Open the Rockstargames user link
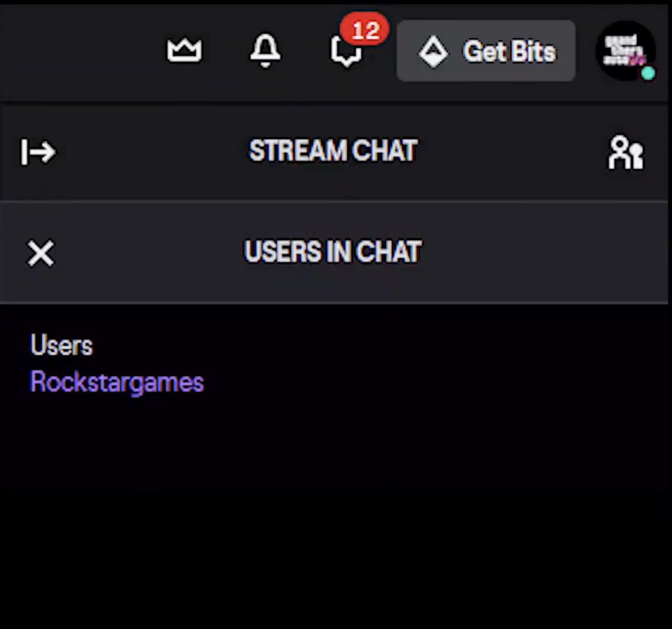The height and width of the screenshot is (629, 672). pyautogui.click(x=116, y=382)
